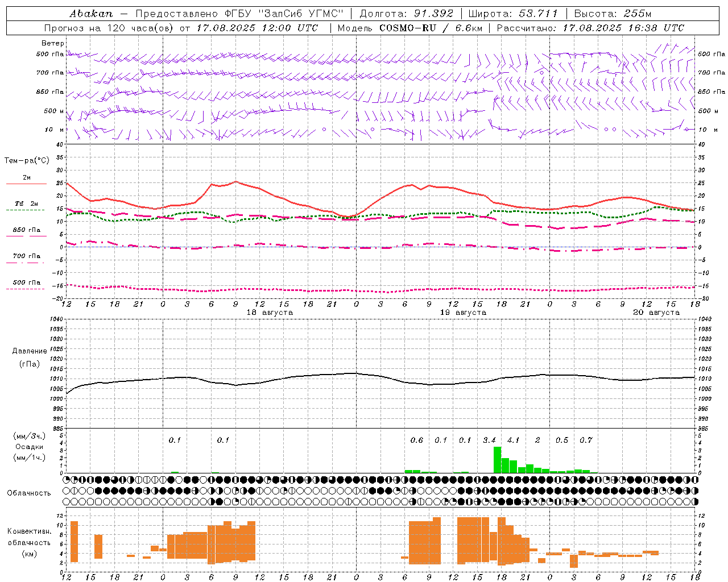Click the Abakan station title

pos(91,14)
